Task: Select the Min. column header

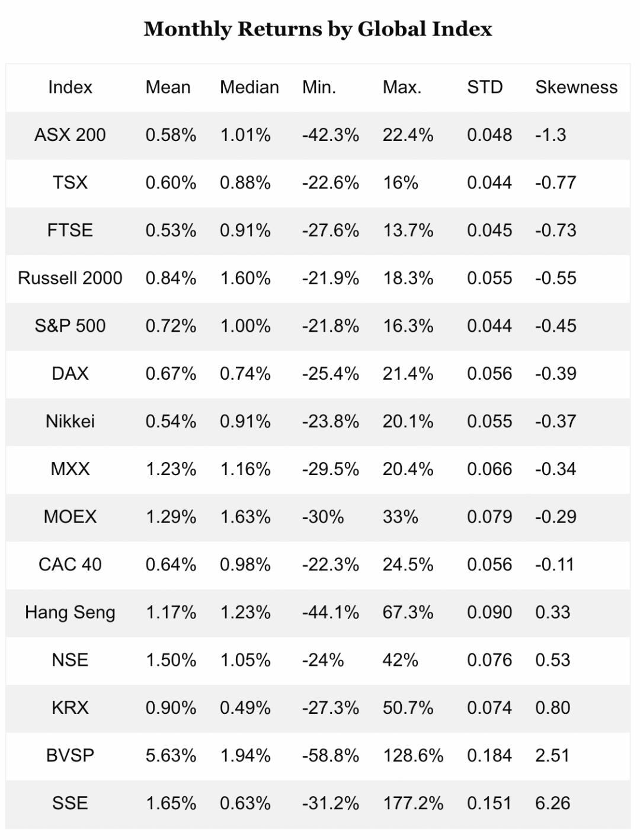Action: point(319,87)
